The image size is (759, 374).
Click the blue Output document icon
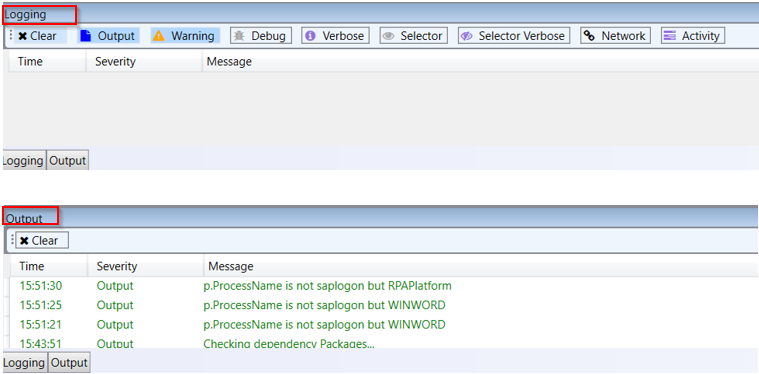tap(86, 36)
